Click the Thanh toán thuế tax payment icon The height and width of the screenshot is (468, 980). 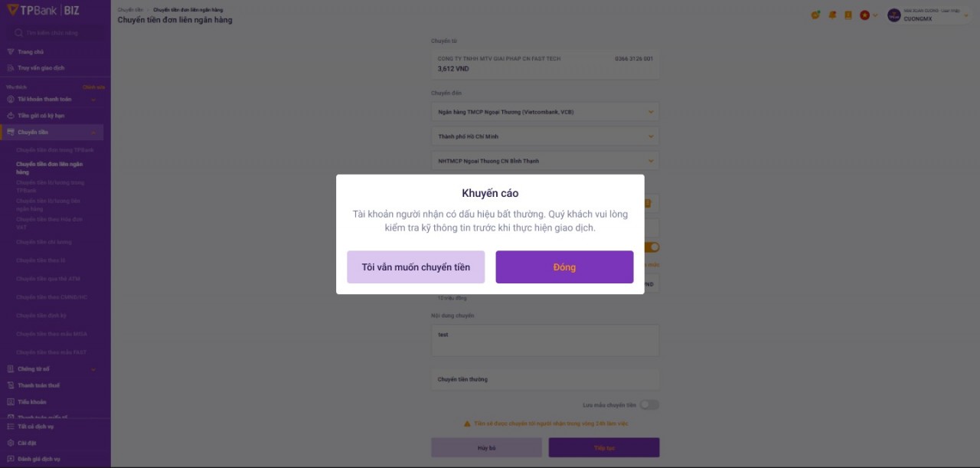11,385
